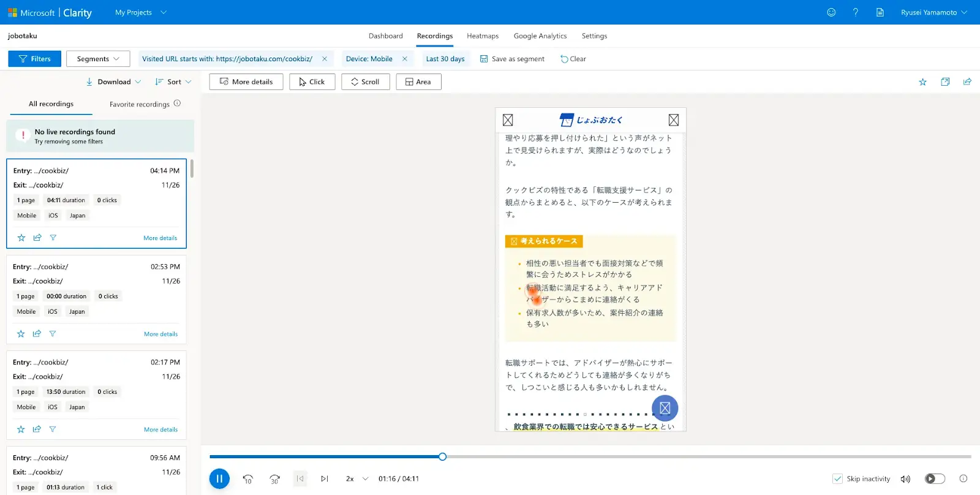Jump to the next recording
The width and height of the screenshot is (980, 495).
click(x=325, y=478)
